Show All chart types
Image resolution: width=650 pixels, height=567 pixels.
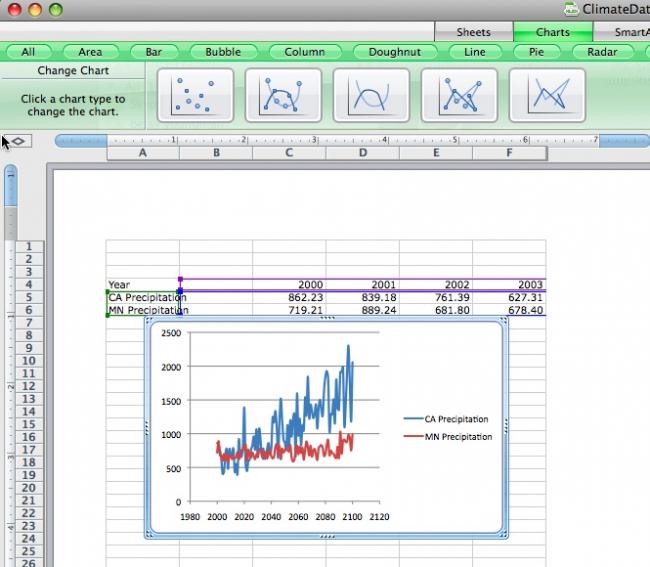click(x=28, y=52)
